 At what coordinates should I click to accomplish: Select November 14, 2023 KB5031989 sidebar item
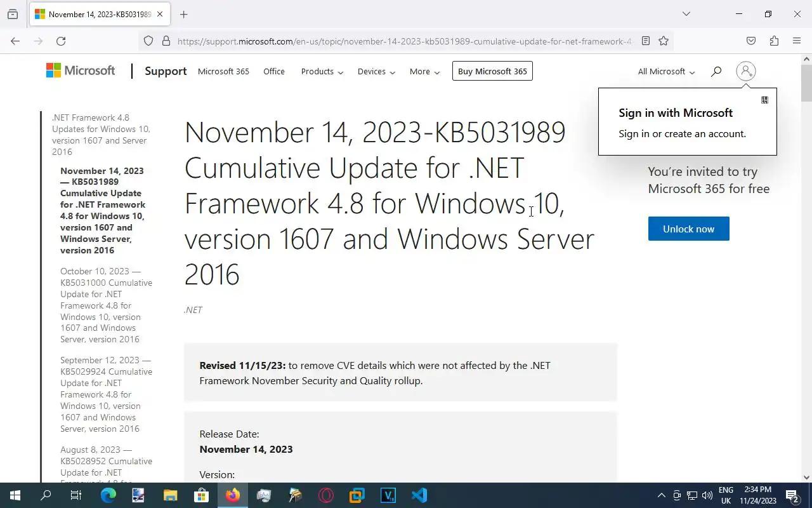click(103, 210)
